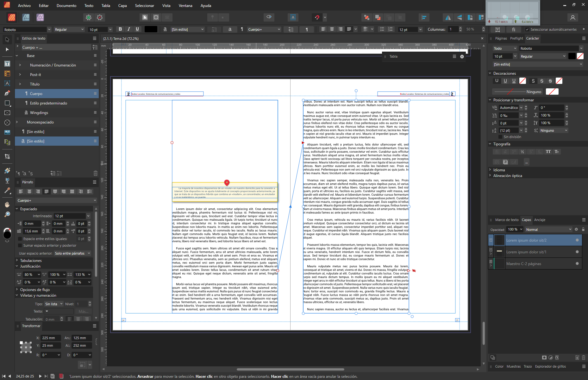Align paragraph center in context toolbar
This screenshot has width=588, height=380.
point(332,29)
